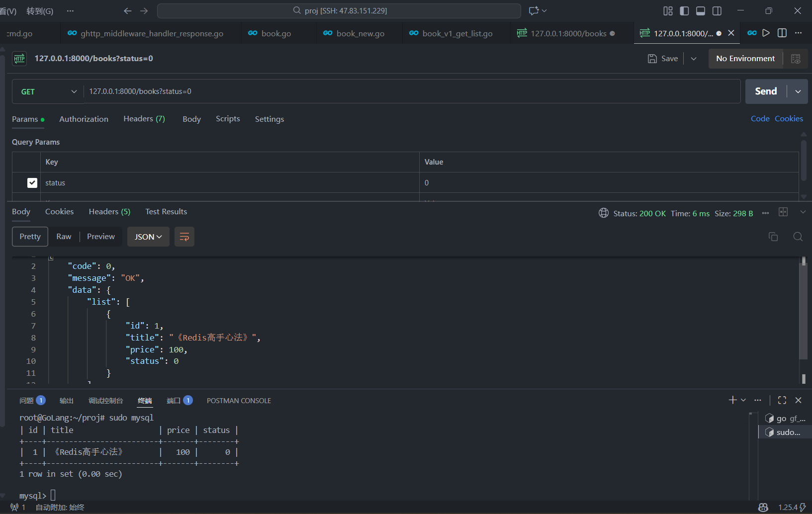Open the new terminal profile dropdown

pos(743,400)
